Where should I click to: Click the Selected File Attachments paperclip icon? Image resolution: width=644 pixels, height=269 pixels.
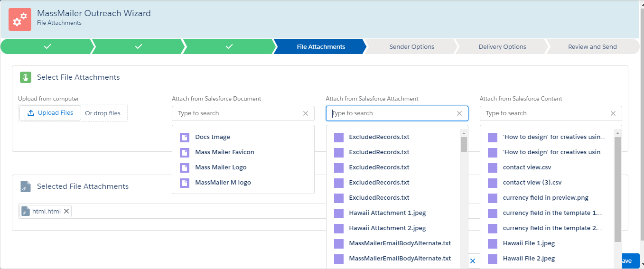click(x=26, y=186)
